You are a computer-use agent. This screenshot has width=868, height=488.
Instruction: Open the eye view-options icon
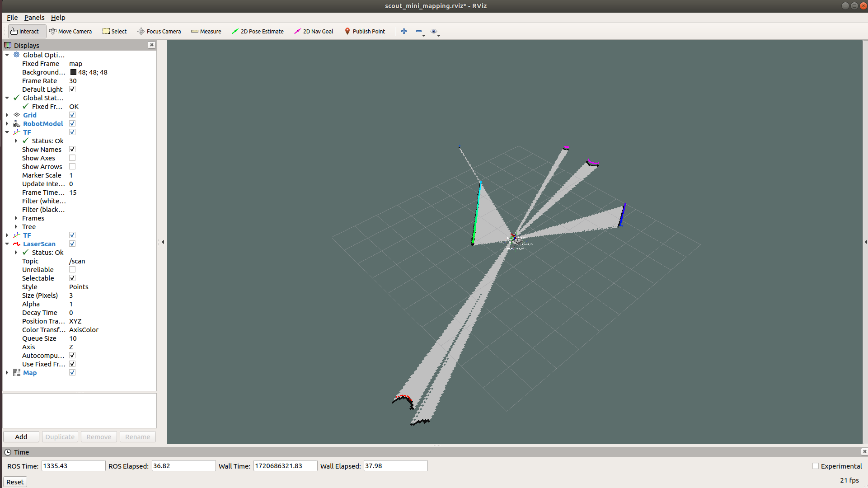coord(434,31)
